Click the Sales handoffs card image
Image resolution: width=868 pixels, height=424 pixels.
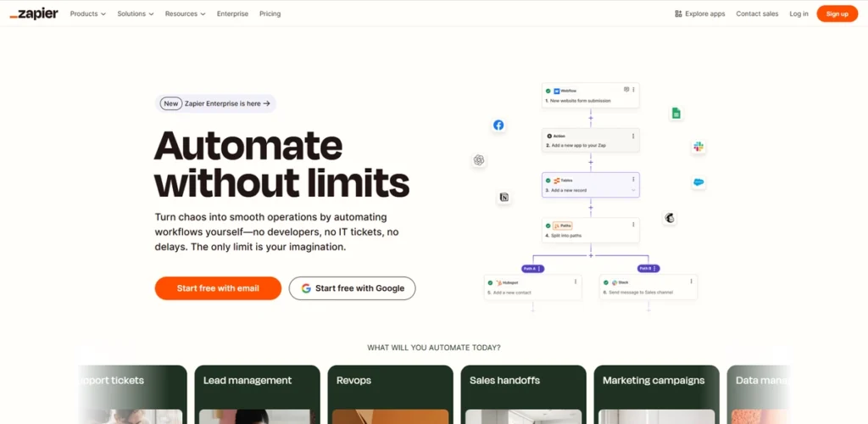(524, 417)
